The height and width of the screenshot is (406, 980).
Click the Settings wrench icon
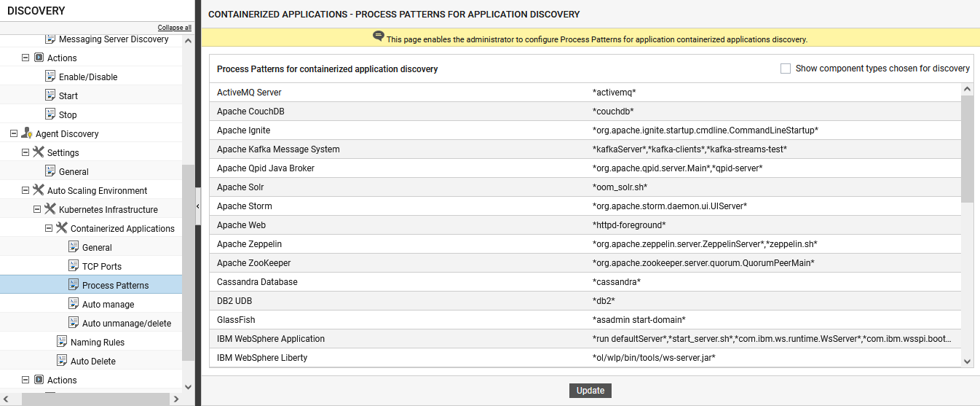39,152
